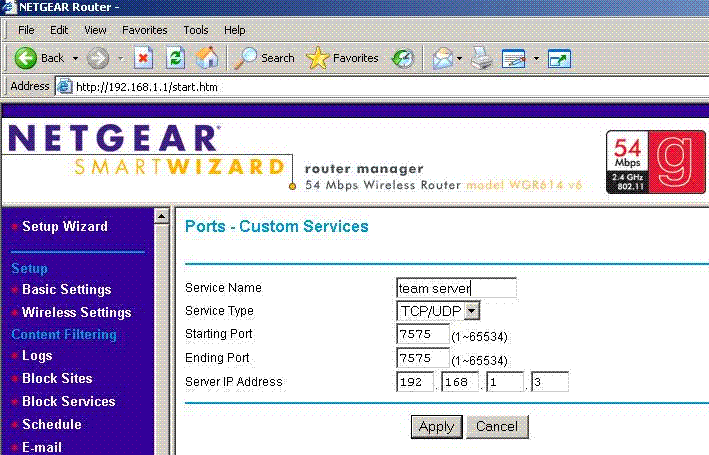This screenshot has height=455, width=709.
Task: Click the Cancel button
Action: point(497,427)
